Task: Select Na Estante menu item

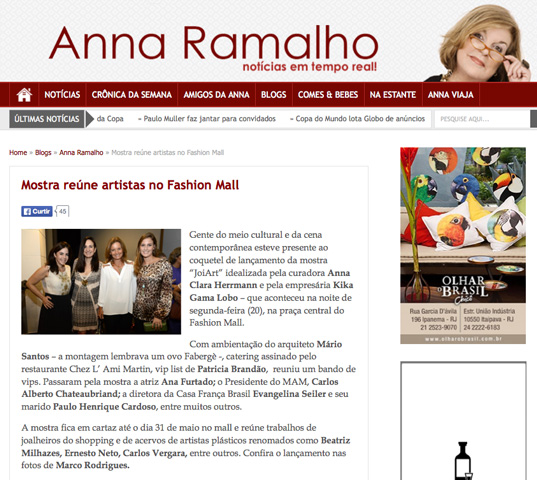Action: click(393, 94)
